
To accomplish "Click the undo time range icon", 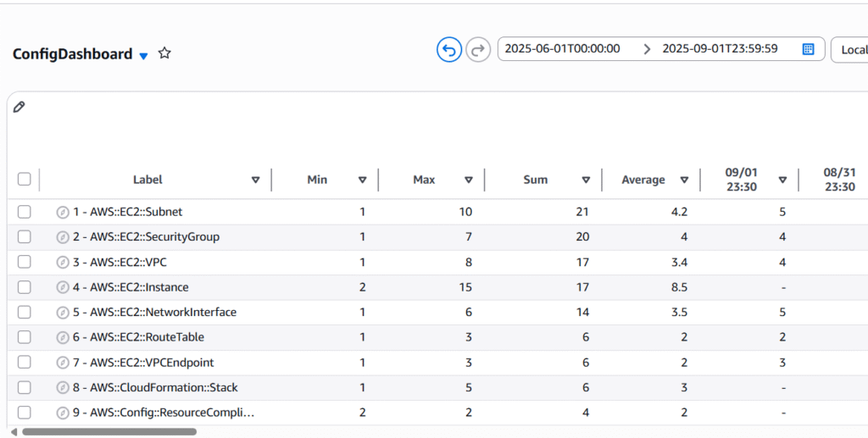I will [x=449, y=50].
